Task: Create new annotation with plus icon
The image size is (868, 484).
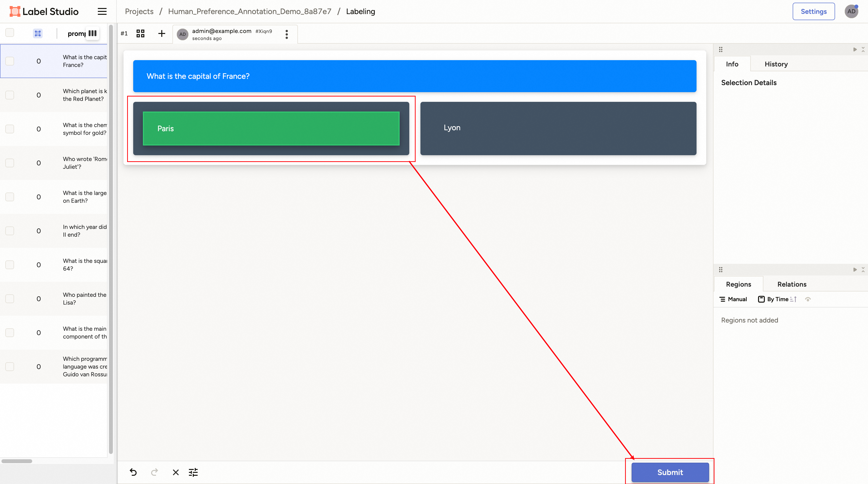Action: pyautogui.click(x=162, y=33)
